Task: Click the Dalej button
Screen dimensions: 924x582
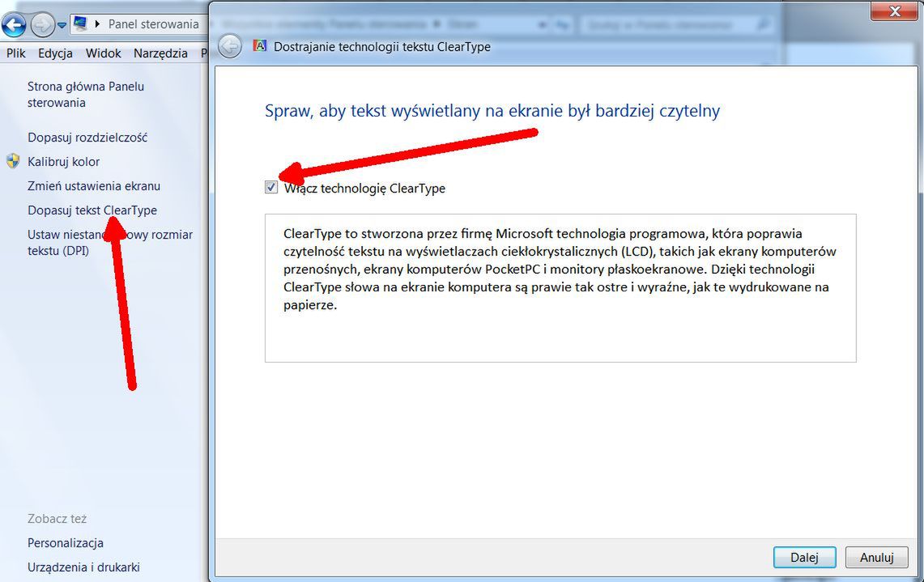Action: [804, 557]
